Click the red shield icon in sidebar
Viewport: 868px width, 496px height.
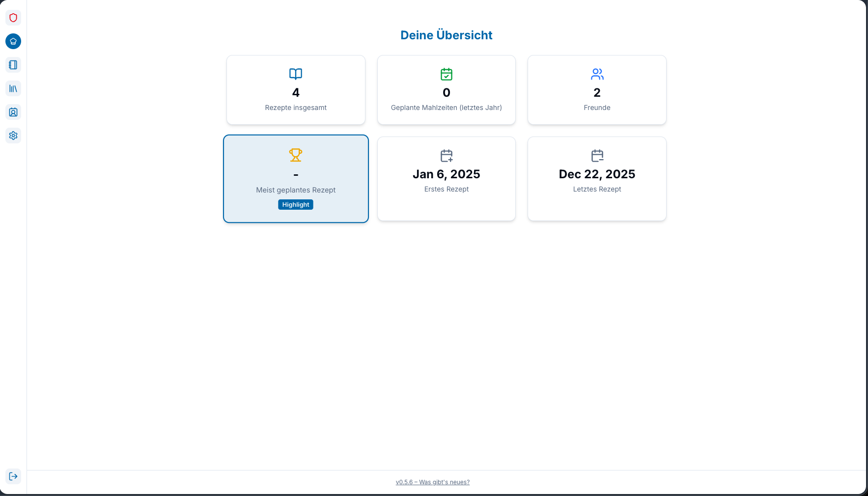point(13,18)
